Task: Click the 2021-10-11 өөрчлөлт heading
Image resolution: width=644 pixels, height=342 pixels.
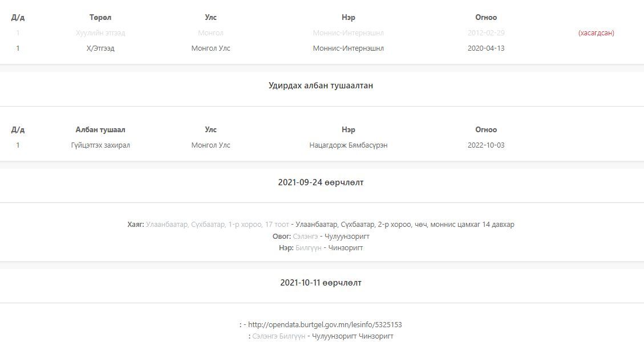Action: 321,283
